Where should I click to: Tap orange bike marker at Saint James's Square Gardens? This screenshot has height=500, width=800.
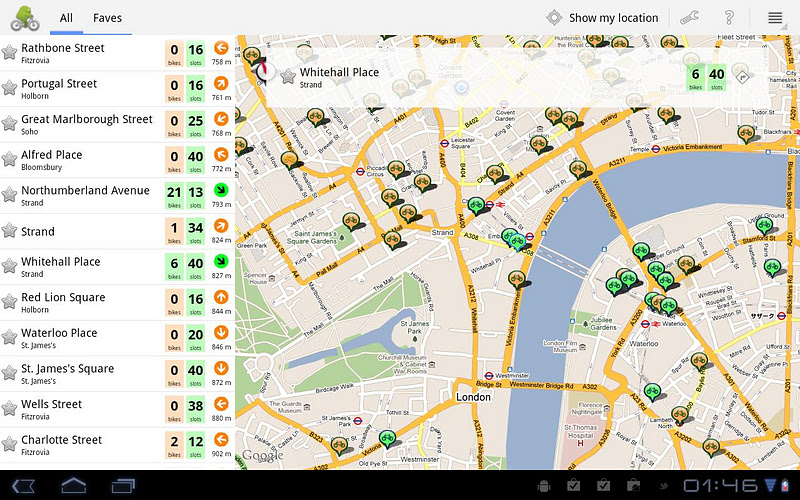351,221
